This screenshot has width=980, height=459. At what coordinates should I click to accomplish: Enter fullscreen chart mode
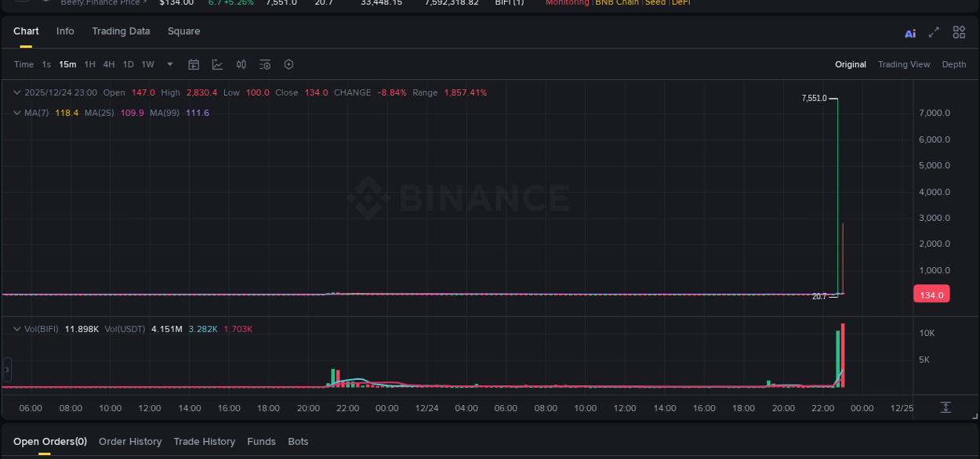coord(934,32)
